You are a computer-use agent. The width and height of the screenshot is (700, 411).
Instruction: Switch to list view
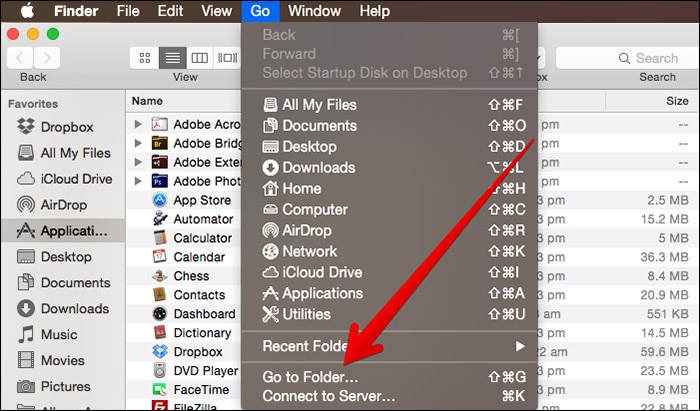172,58
